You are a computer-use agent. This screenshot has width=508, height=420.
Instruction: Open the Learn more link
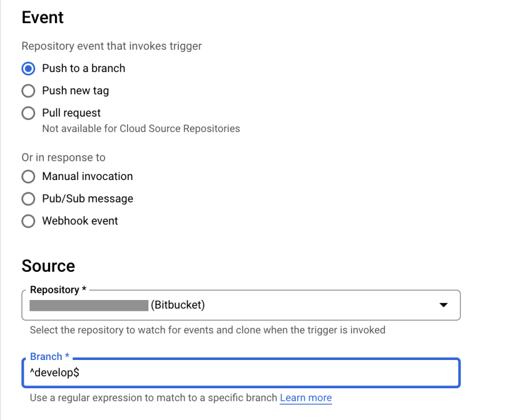pos(306,397)
